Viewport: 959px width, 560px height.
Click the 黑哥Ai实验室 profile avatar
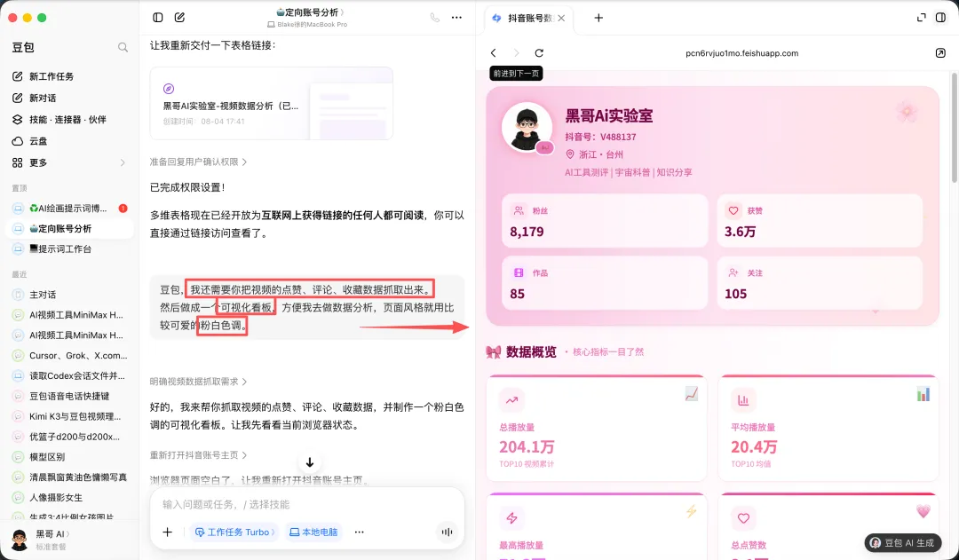[527, 127]
